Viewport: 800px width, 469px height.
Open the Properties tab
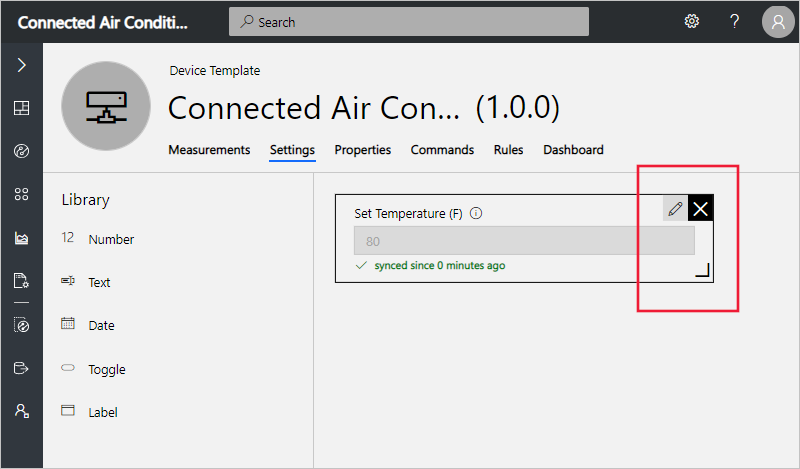pyautogui.click(x=363, y=150)
